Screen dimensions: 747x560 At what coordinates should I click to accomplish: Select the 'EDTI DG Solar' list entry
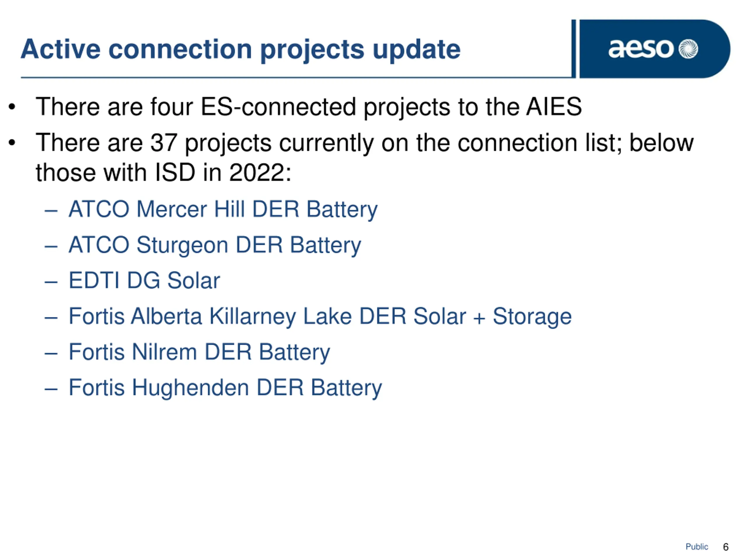pyautogui.click(x=144, y=280)
